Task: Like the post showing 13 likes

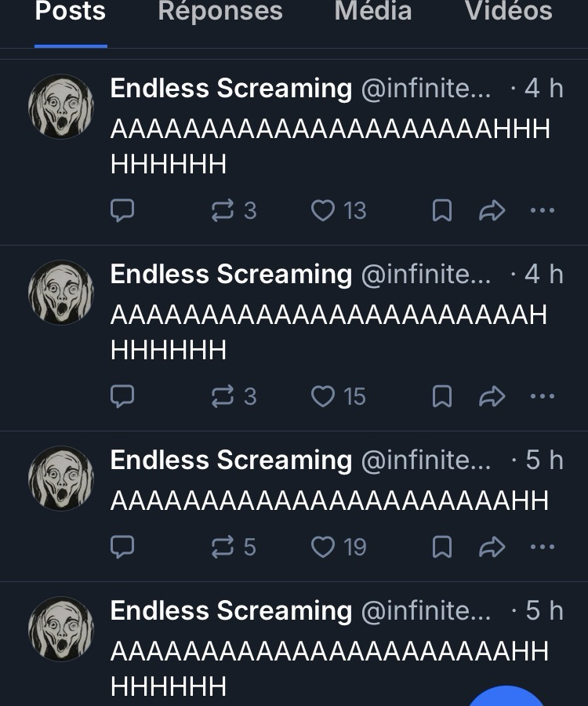Action: click(x=323, y=210)
